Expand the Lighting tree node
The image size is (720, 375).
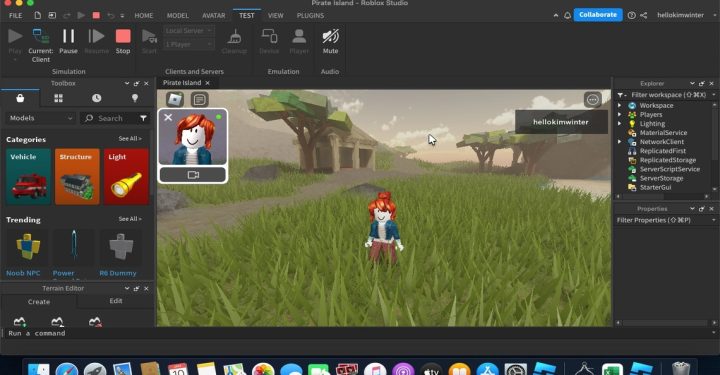point(619,124)
